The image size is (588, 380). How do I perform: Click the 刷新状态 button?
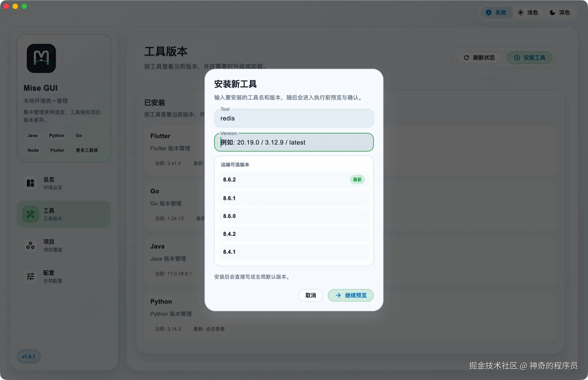coord(479,57)
